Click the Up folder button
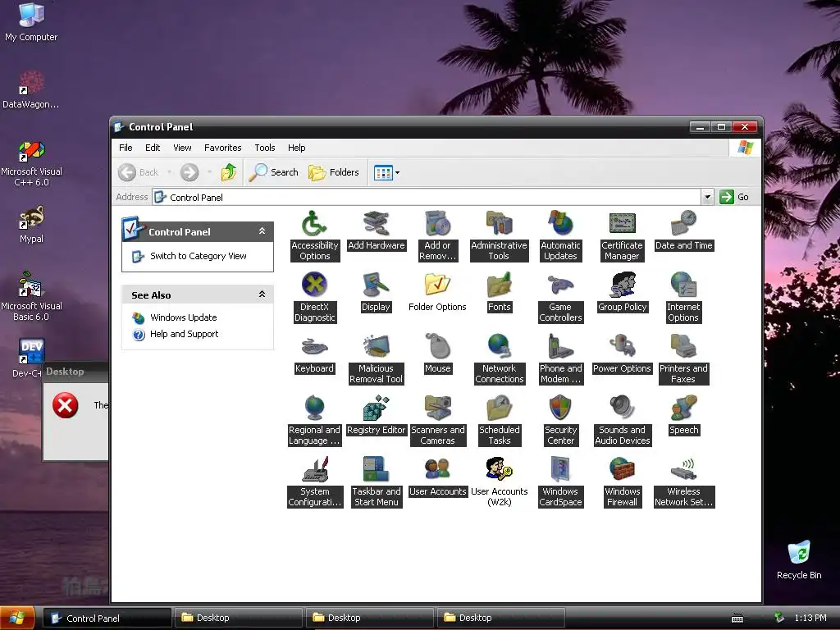Viewport: 840px width, 630px height. [x=229, y=172]
